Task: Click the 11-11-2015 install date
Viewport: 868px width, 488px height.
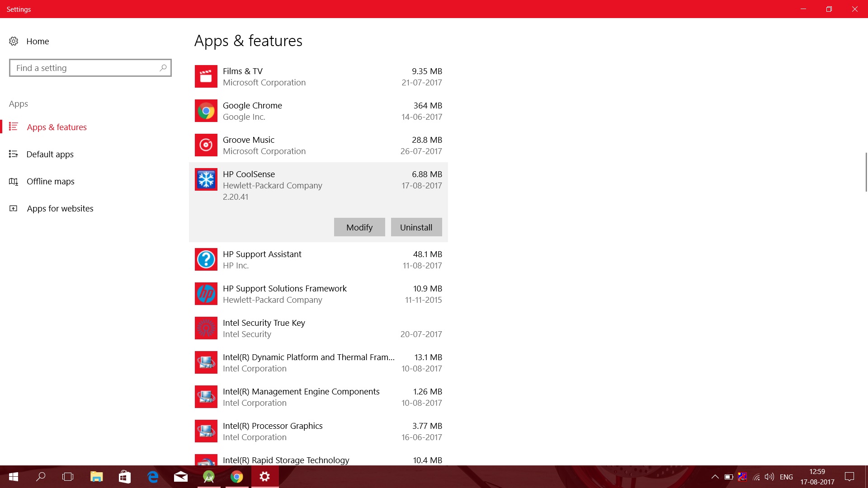Action: (424, 300)
